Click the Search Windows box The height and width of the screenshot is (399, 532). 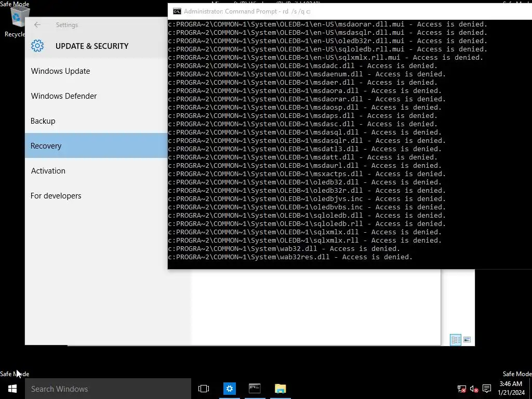108,389
